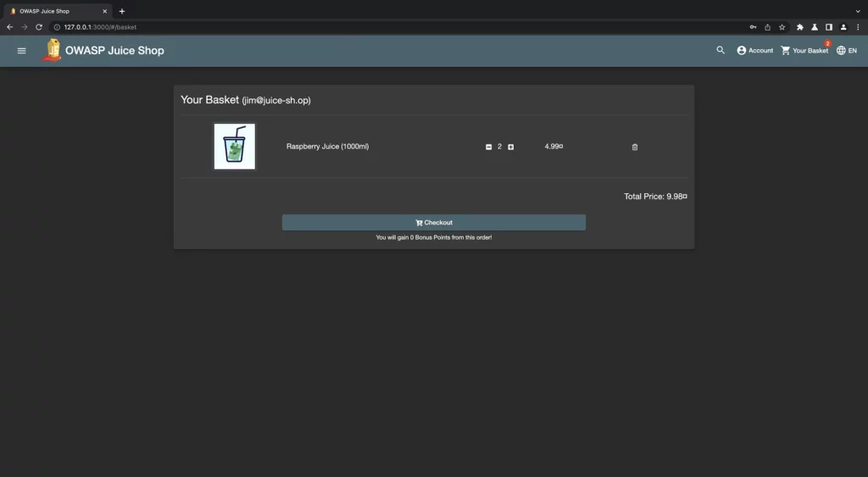Image resolution: width=868 pixels, height=477 pixels.
Task: Click the Your Basket heading
Action: tap(210, 100)
